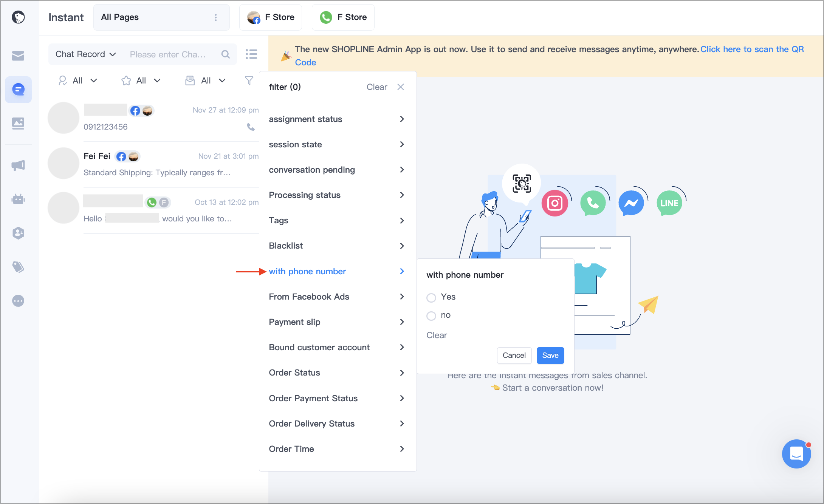Click the search magnifier icon
Viewport: 824px width, 504px height.
[x=226, y=54]
